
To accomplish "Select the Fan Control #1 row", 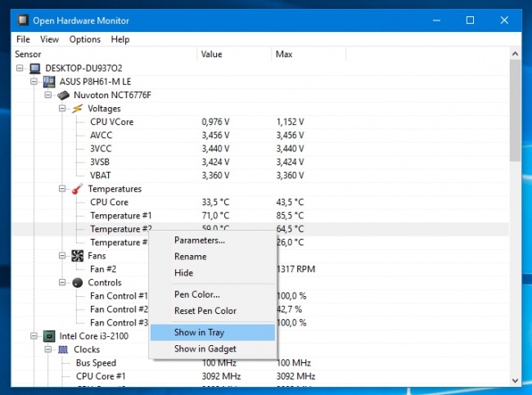I will click(x=260, y=296).
